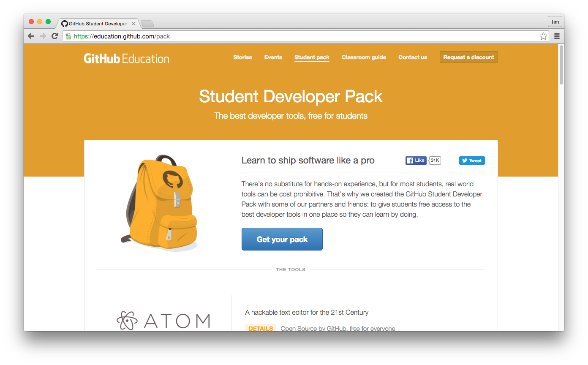
Task: Click 'Learn to ship software like a pro'
Action: (x=308, y=161)
